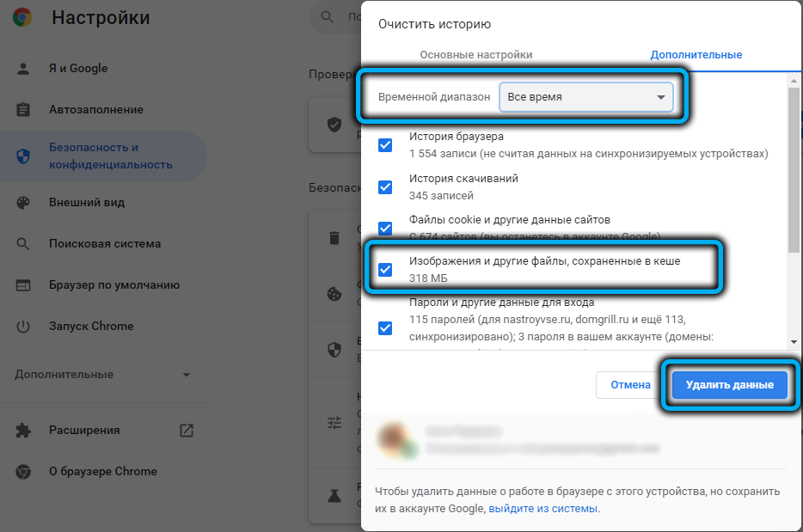Viewport: 803px width, 532px height.
Task: Open the Временной диапазон dropdown
Action: [585, 97]
